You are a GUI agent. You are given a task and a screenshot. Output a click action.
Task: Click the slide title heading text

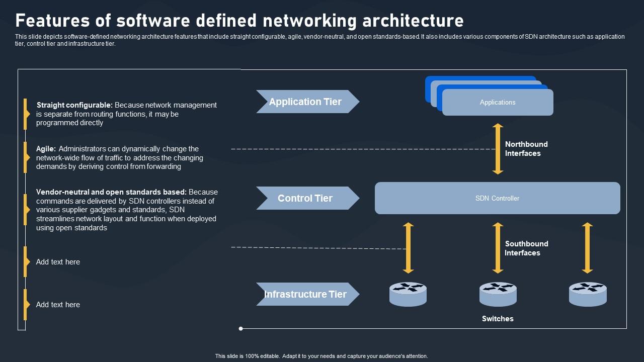point(239,21)
